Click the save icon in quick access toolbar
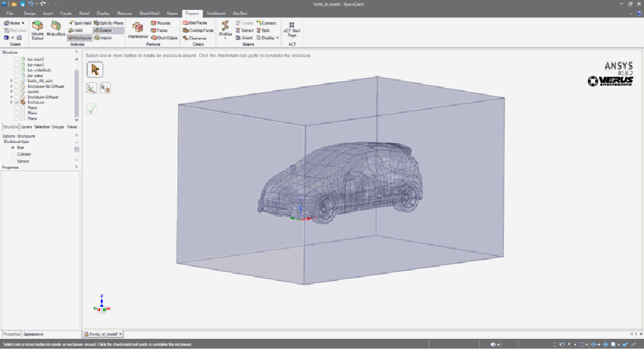The height and width of the screenshot is (349, 644). 23,4
